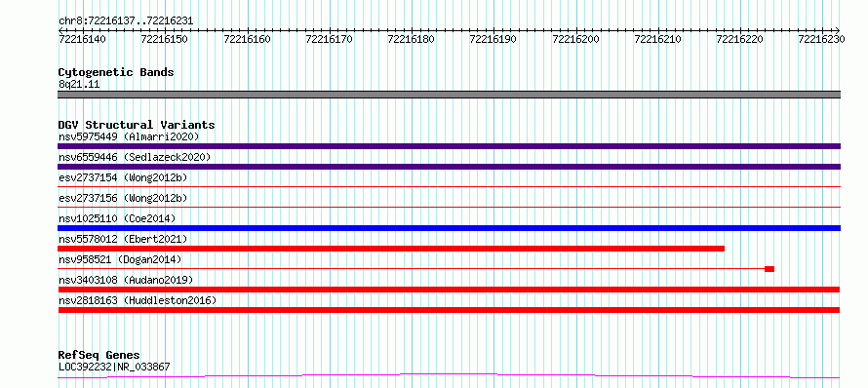This screenshot has height=388, width=868.
Task: Click the purple nsv6559446 variant bar
Action: pos(449,167)
